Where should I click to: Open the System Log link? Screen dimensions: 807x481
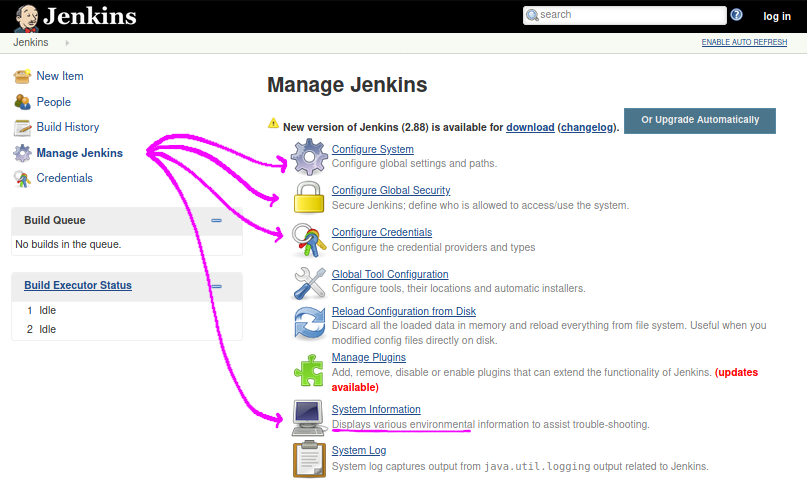point(359,451)
